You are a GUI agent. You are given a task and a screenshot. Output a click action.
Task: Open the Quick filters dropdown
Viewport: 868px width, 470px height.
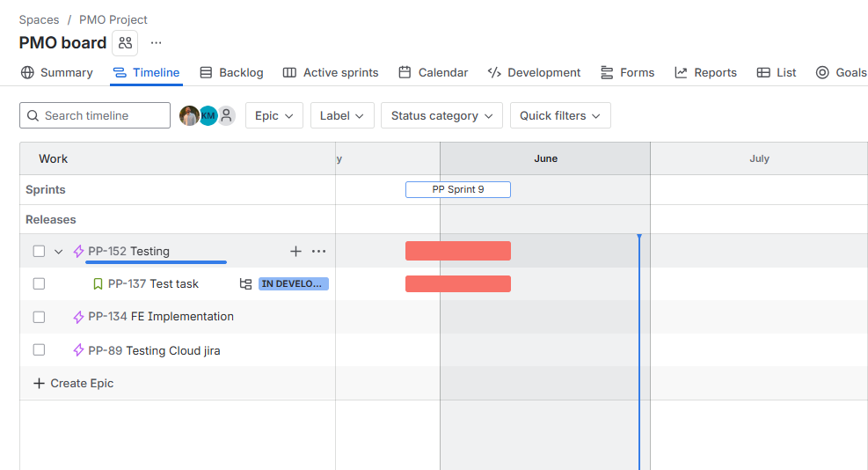(560, 115)
